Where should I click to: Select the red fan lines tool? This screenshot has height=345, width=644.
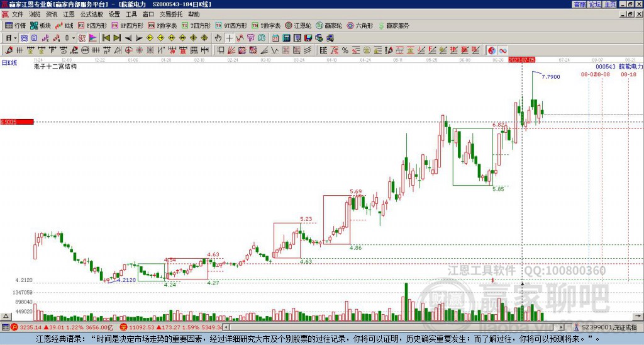231,50
